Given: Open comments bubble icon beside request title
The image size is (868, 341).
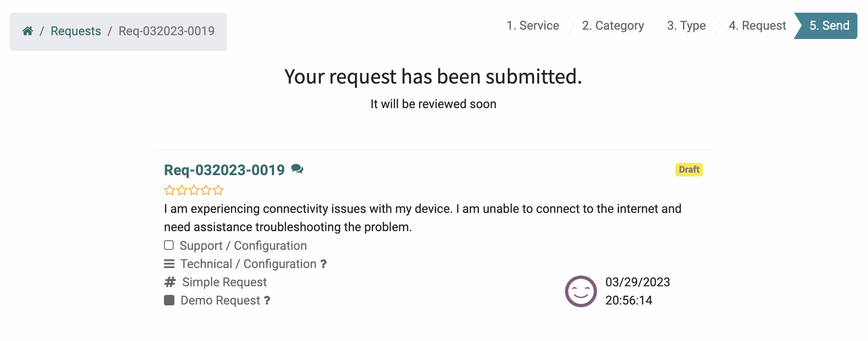Looking at the screenshot, I should (x=297, y=169).
